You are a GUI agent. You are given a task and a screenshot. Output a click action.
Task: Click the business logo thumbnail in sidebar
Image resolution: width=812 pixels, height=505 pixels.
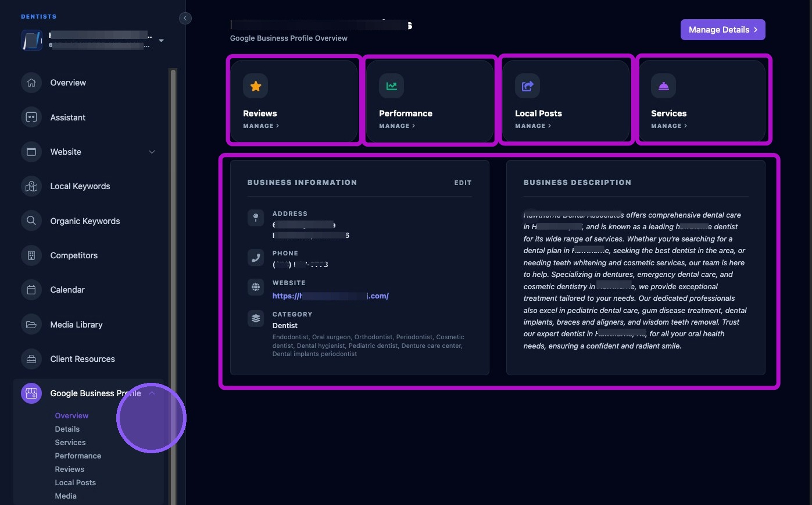[32, 41]
